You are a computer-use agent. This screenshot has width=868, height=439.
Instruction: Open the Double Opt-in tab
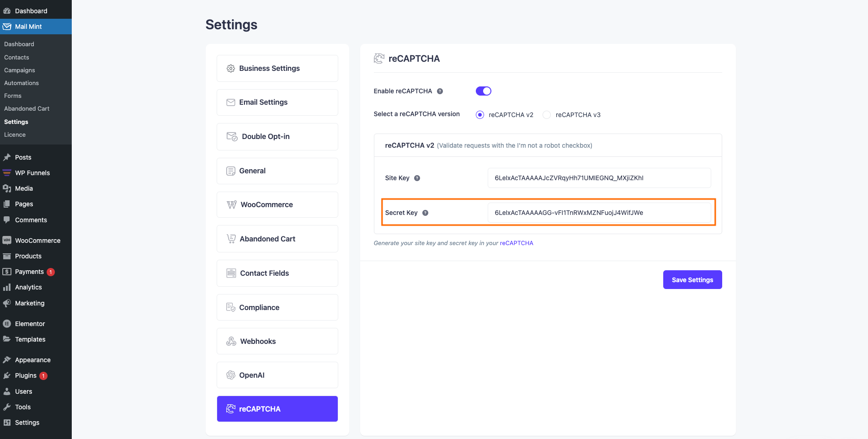pyautogui.click(x=277, y=137)
